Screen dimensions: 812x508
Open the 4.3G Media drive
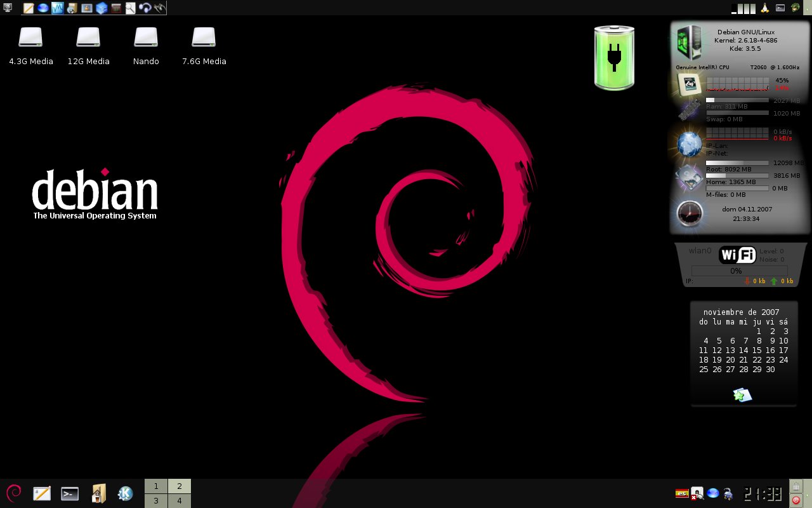point(30,38)
